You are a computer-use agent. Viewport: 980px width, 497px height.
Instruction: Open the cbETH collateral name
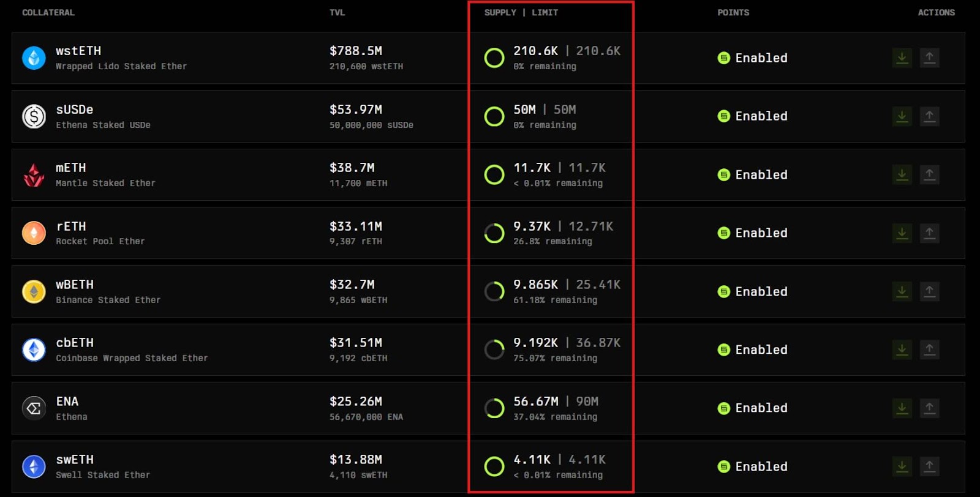pos(75,343)
